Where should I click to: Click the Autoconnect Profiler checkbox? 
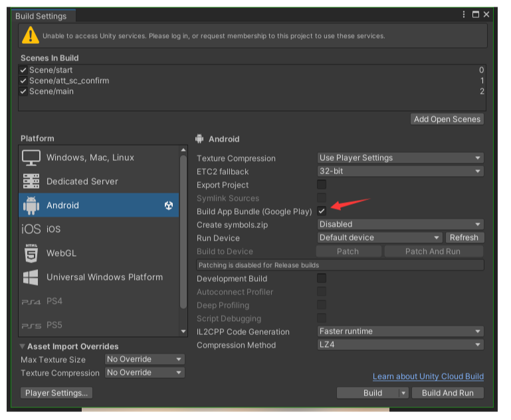tap(322, 292)
